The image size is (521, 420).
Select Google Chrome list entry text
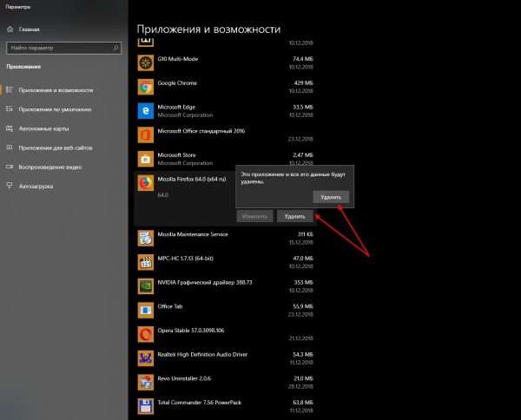(x=177, y=83)
